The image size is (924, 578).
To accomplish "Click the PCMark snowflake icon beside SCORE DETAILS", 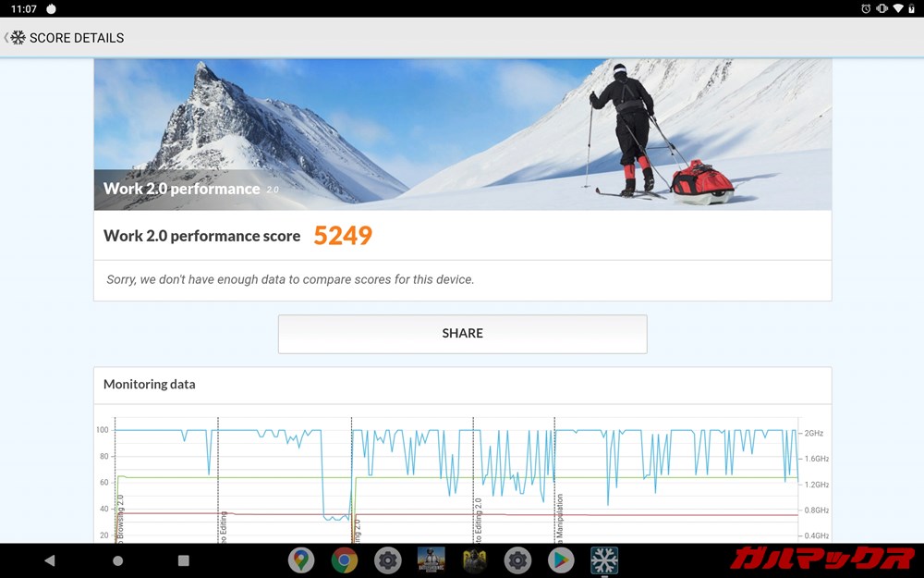I will pos(17,38).
